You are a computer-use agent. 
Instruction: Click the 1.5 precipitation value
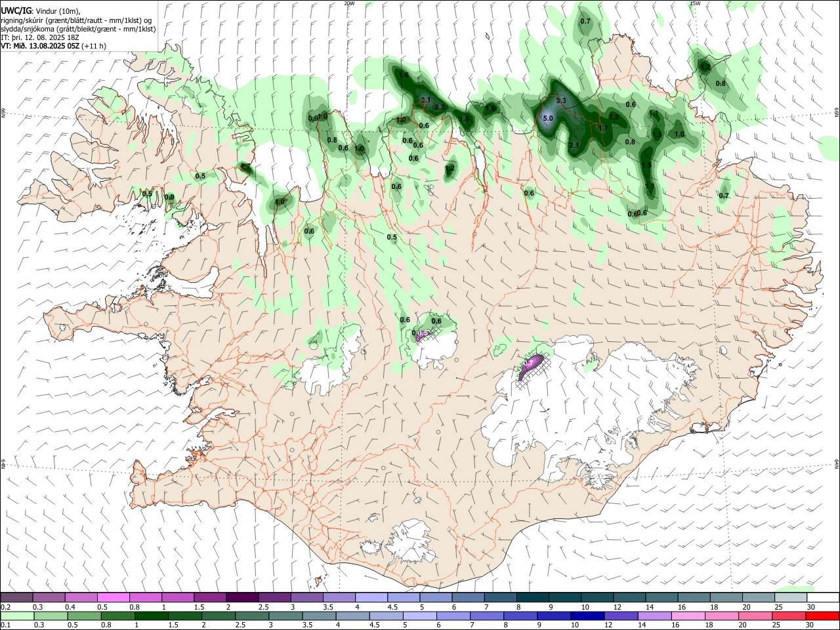click(x=646, y=165)
